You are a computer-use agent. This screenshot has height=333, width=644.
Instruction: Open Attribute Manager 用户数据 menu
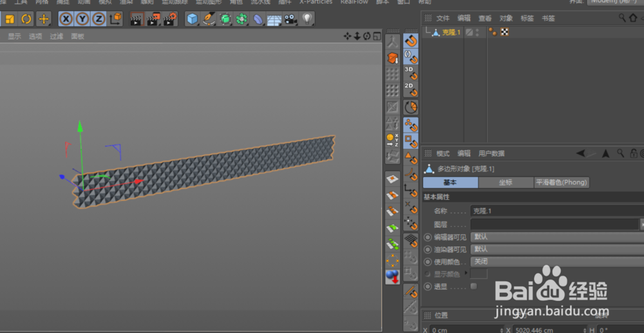click(491, 153)
